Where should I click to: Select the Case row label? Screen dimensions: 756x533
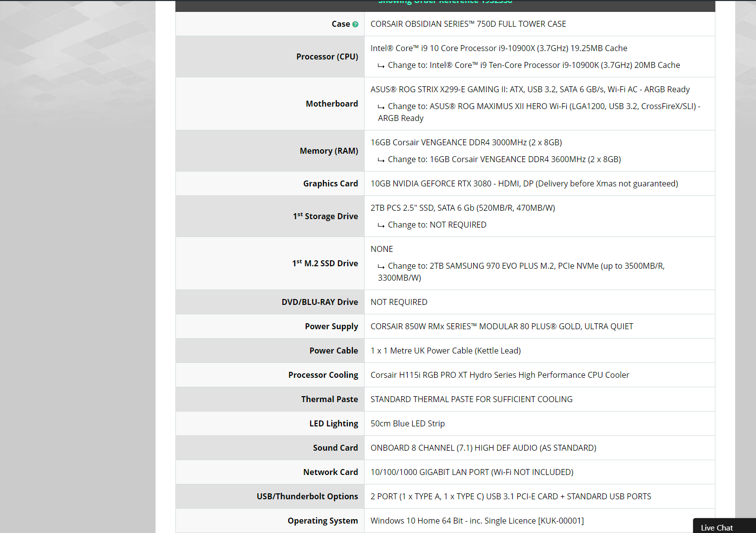341,24
